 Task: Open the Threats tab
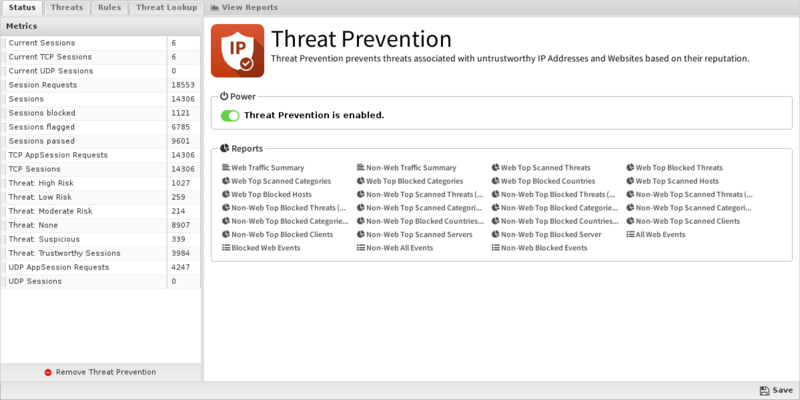pos(67,8)
